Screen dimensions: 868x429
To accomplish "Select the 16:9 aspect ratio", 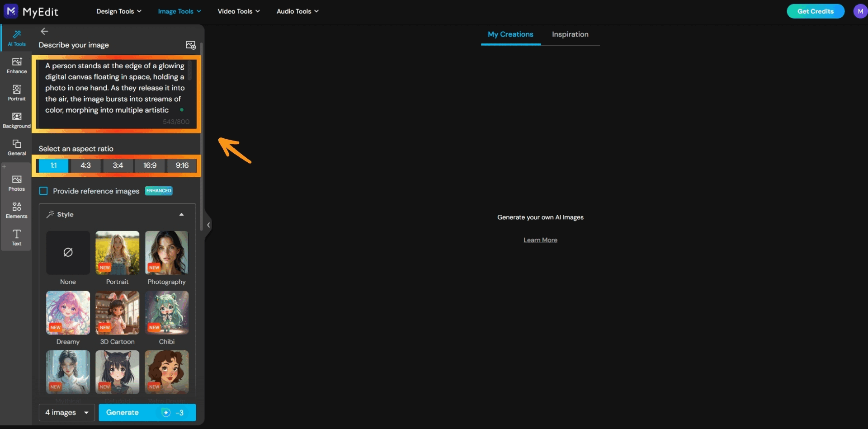I will point(150,165).
